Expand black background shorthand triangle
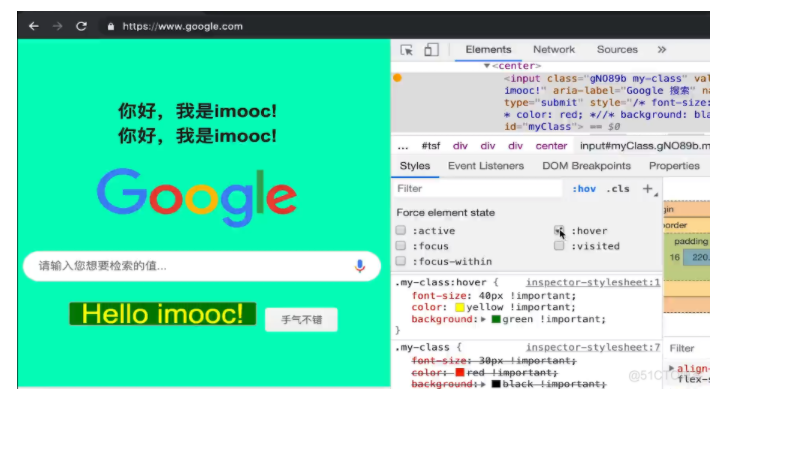Viewport: 799px width, 473px height. pyautogui.click(x=484, y=384)
